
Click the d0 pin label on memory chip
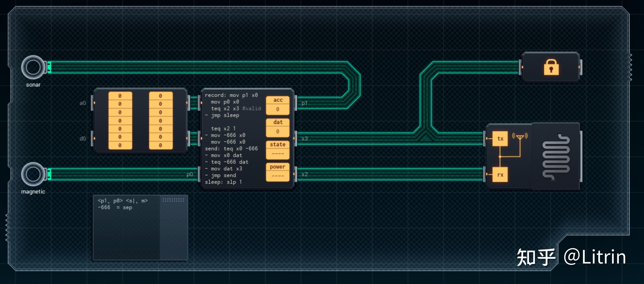(82, 139)
